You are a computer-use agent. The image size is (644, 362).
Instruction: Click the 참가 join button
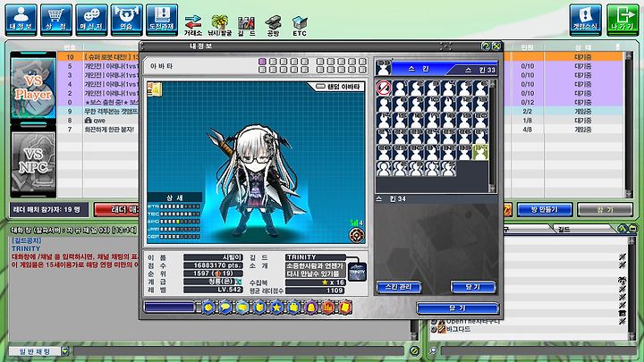[605, 209]
